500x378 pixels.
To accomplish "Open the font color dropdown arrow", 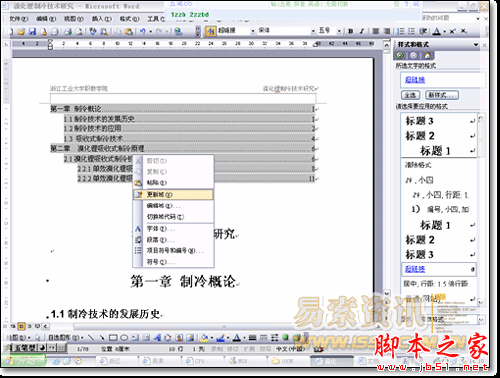I will pyautogui.click(x=445, y=31).
